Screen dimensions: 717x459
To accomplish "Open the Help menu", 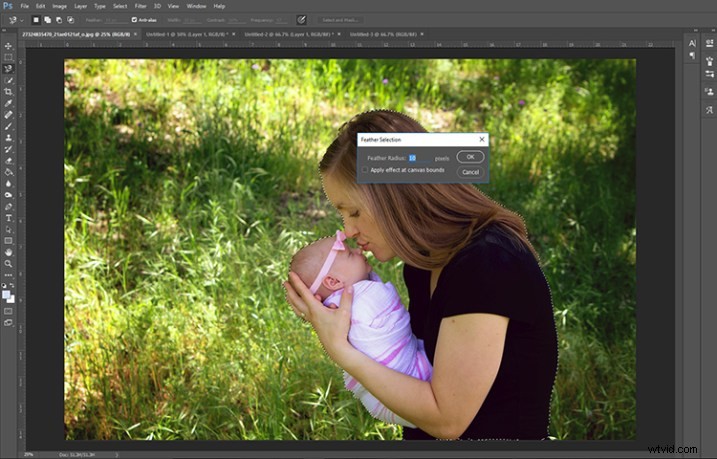I will coord(219,6).
